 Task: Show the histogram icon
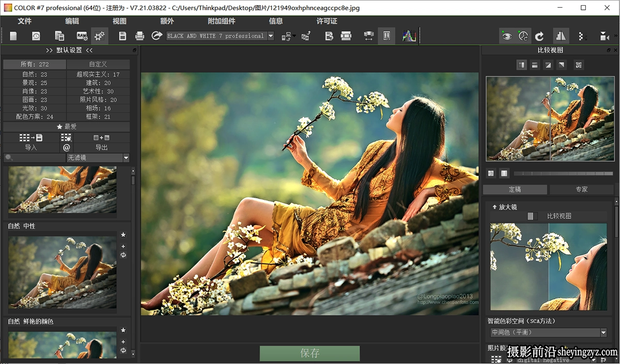(x=409, y=36)
